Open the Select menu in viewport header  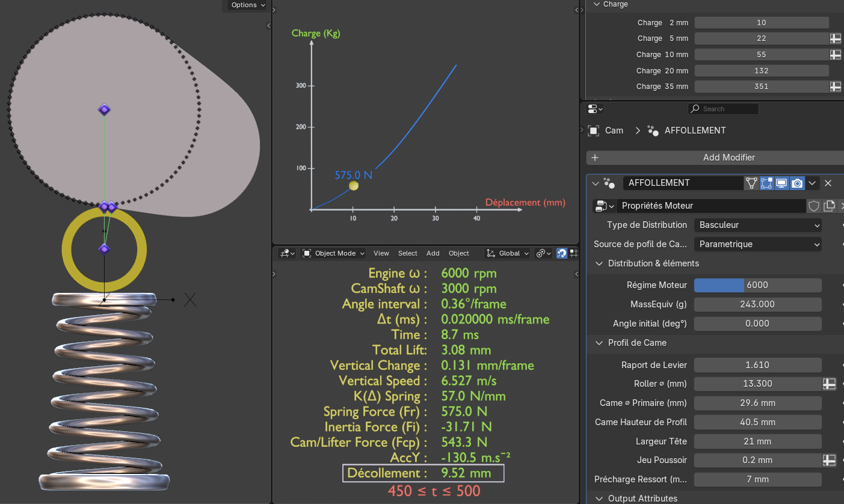(x=407, y=253)
